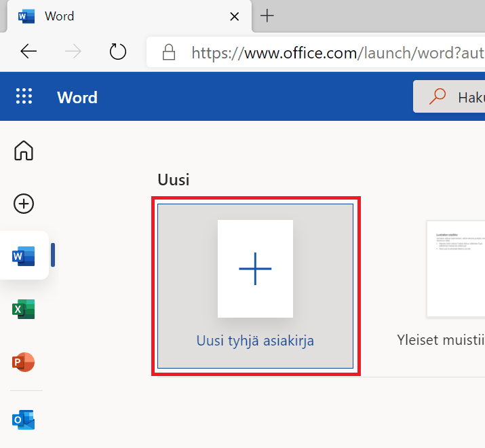The image size is (485, 448).
Task: Click the Create new plus icon in sidebar
Action: pyautogui.click(x=24, y=204)
